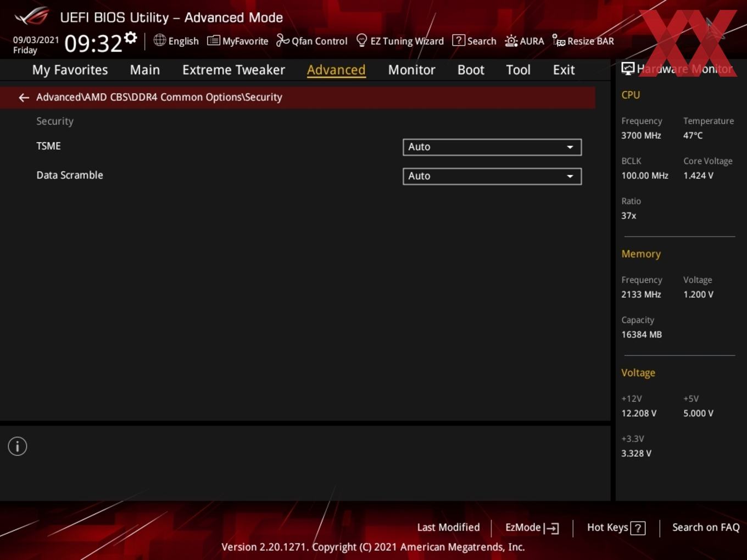Select the Advanced tab
Image resolution: width=747 pixels, height=560 pixels.
336,70
